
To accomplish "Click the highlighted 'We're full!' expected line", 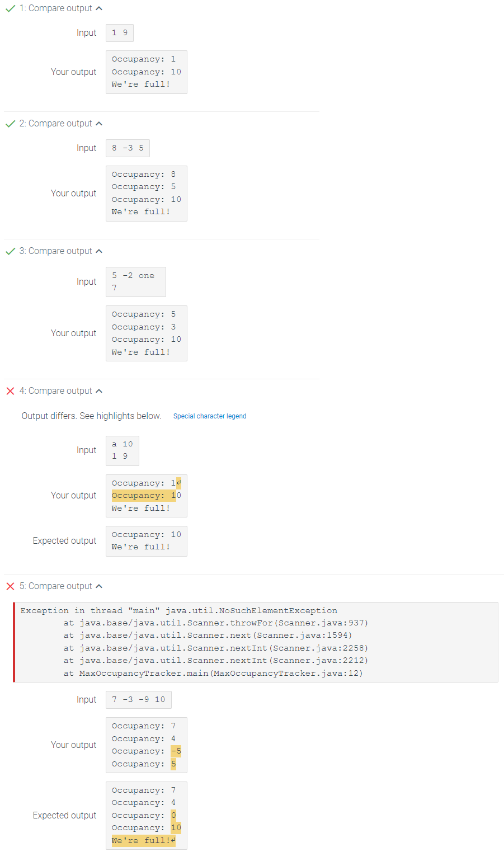I will [x=142, y=840].
